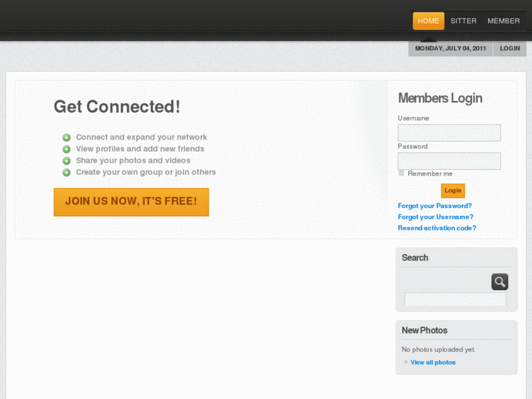Click the Forgot your Password link
Viewport: 532px width, 399px height.
tap(435, 206)
